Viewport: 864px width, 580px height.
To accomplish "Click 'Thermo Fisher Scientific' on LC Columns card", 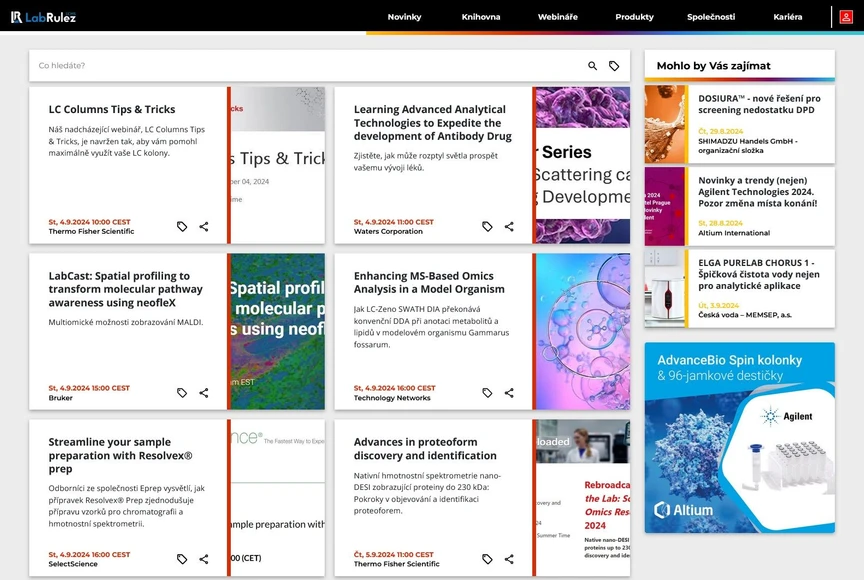I will click(91, 231).
